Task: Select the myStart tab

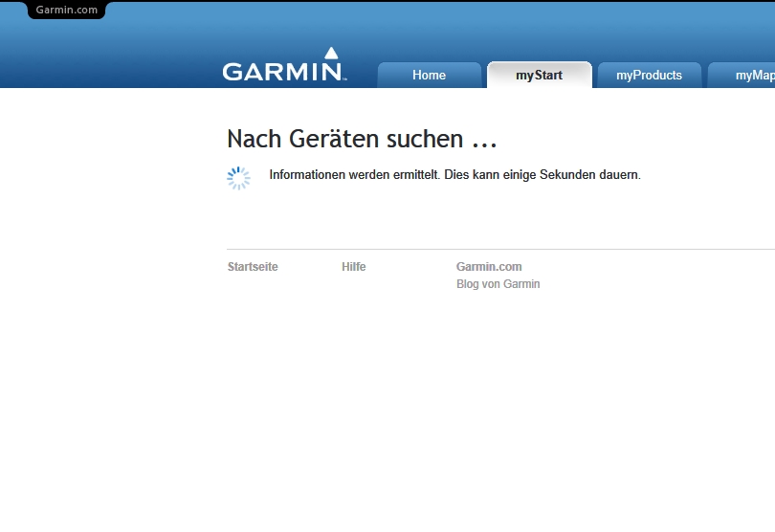Action: point(539,75)
